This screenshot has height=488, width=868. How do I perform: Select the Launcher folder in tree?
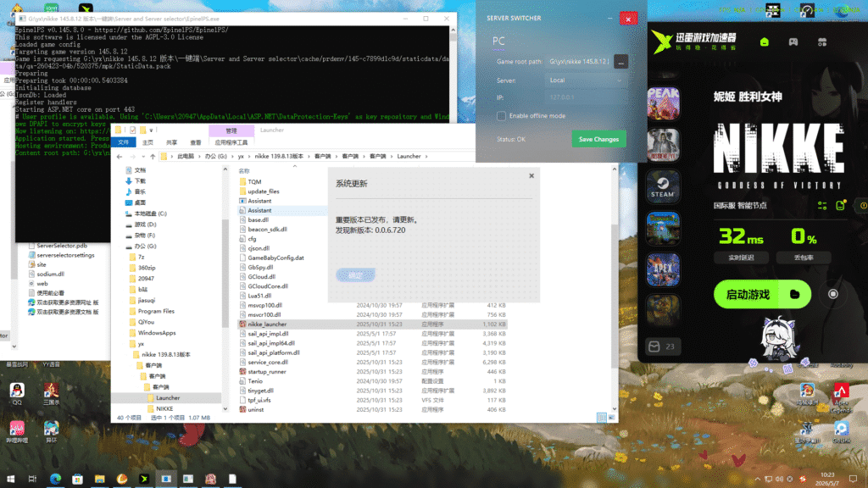[167, 398]
